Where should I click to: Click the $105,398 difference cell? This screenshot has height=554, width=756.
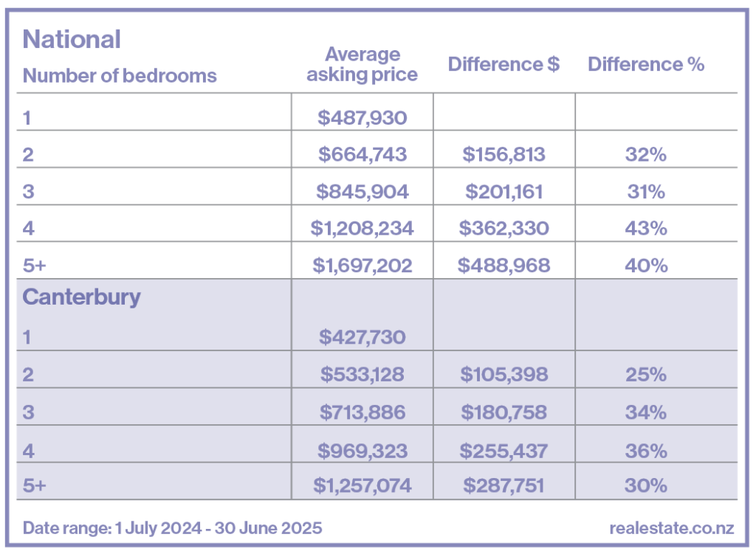tap(504, 374)
